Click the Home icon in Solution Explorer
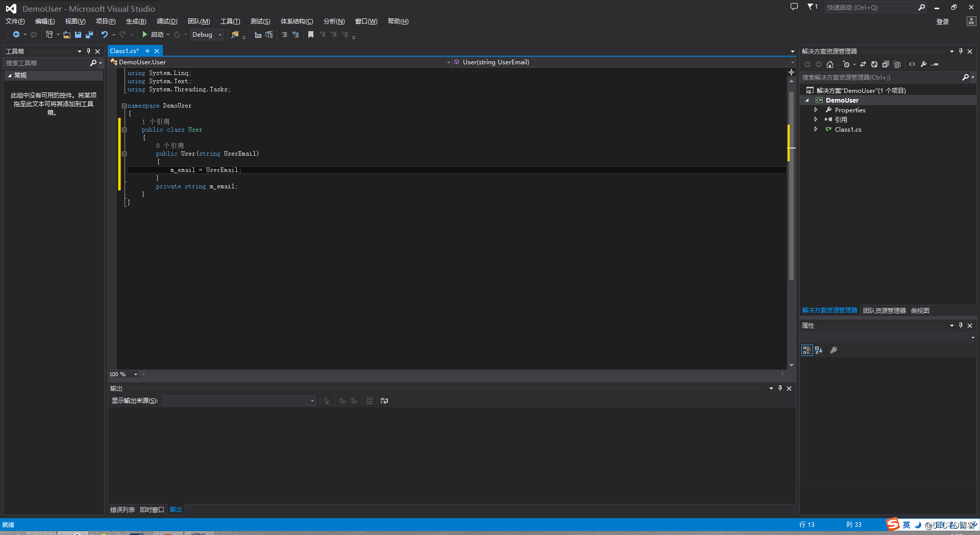The width and height of the screenshot is (980, 535). [x=830, y=64]
